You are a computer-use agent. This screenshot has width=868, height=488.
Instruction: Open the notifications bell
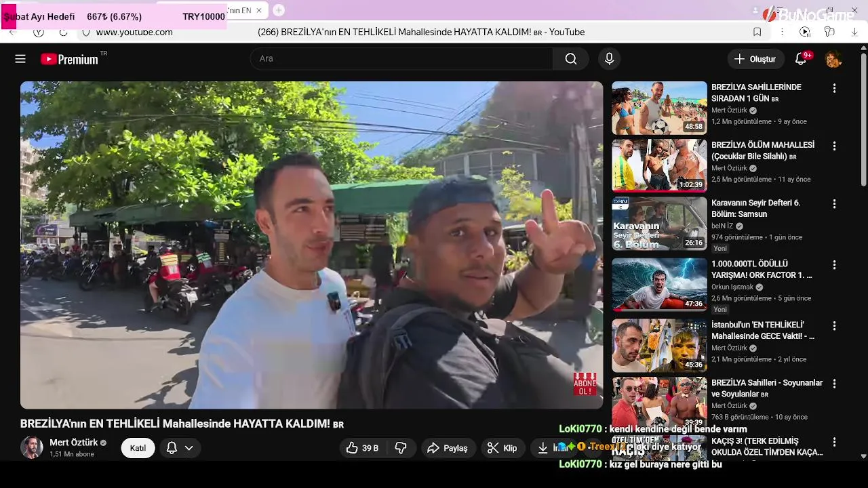[801, 59]
